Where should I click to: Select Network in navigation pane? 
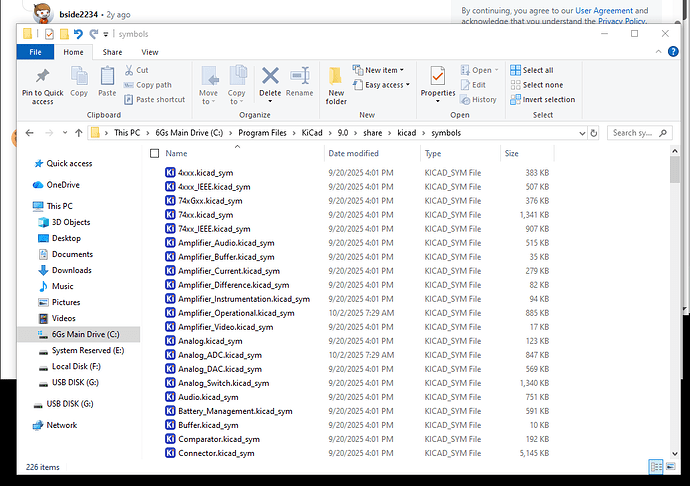[62, 425]
